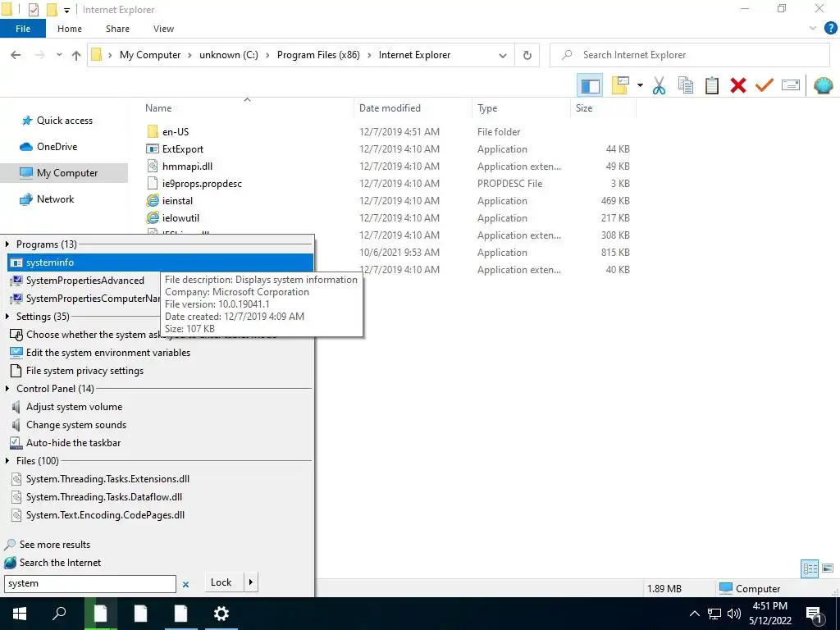Open Edit the system environment variables
Screen dimensions: 840x630
coord(107,353)
